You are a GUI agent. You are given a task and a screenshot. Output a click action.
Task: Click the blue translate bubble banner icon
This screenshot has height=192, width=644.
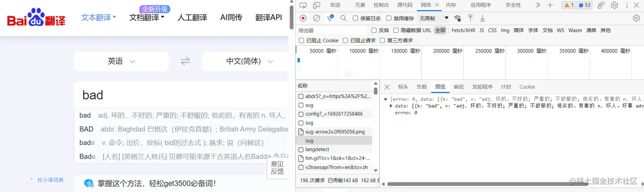pos(89,183)
